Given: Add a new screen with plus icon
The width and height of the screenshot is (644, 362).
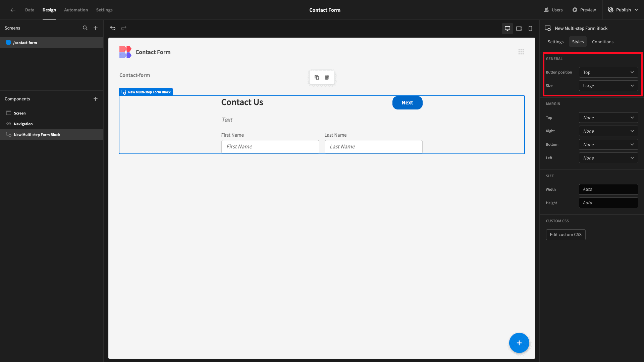Looking at the screenshot, I should tap(96, 28).
